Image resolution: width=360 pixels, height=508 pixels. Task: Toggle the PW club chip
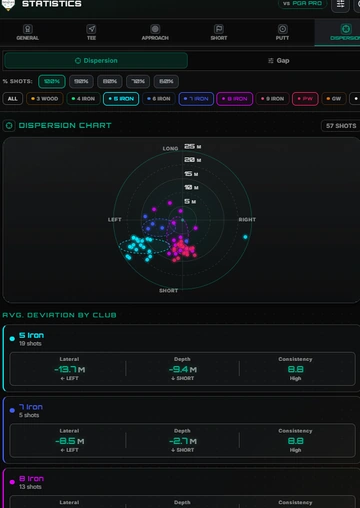tap(305, 99)
